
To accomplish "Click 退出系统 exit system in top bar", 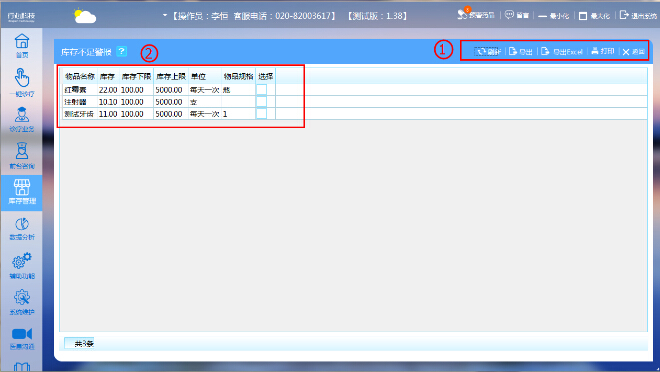I will 638,16.
